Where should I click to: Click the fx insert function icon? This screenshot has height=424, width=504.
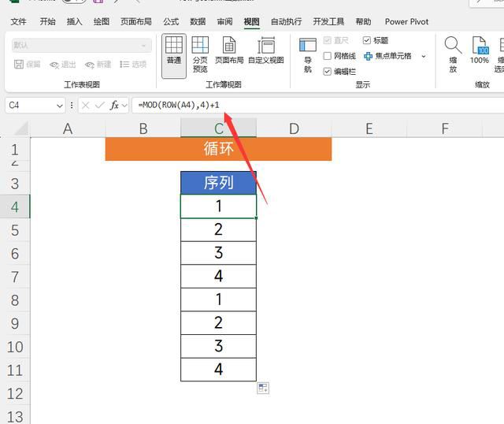pos(114,105)
